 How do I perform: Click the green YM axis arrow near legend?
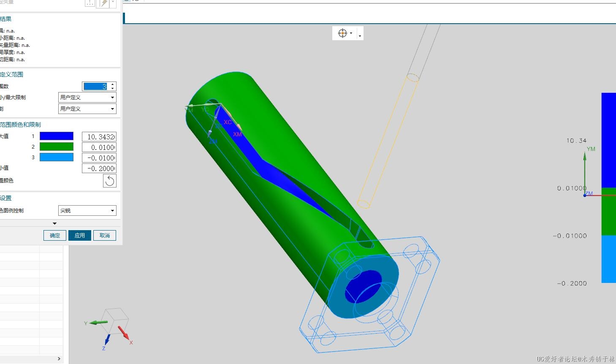click(x=585, y=173)
